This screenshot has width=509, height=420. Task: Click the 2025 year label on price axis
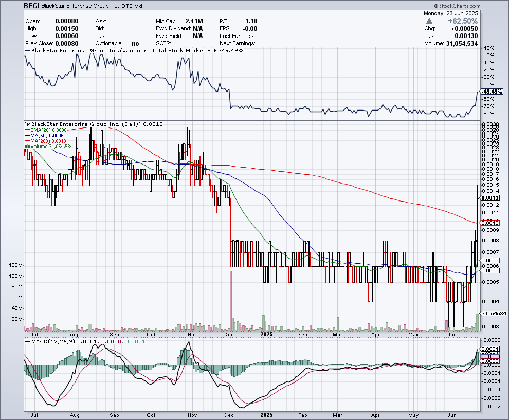pyautogui.click(x=267, y=334)
